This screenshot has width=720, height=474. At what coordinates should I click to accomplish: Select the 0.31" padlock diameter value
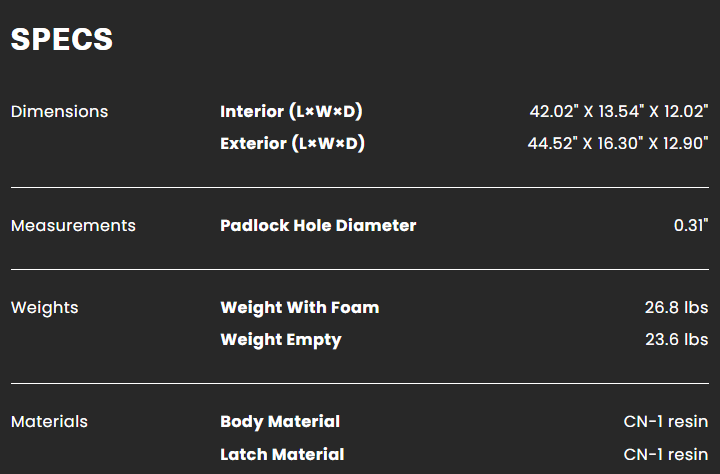(x=691, y=225)
